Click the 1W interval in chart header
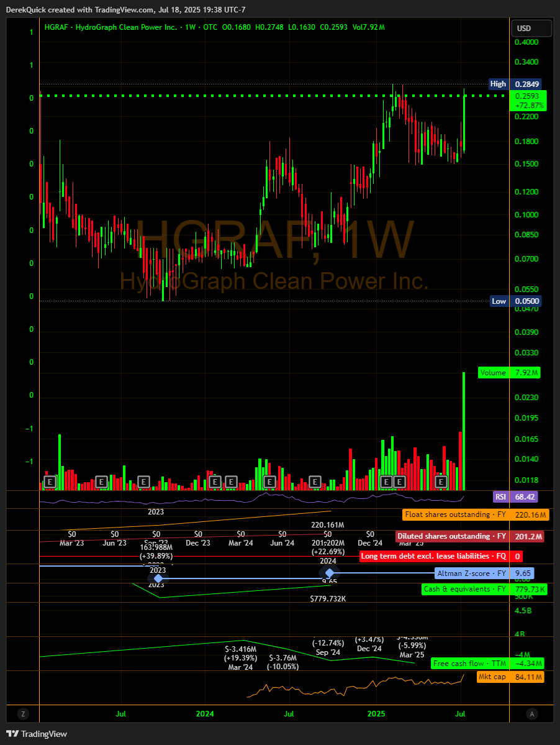Screen dimensions: 560x745 (191, 27)
